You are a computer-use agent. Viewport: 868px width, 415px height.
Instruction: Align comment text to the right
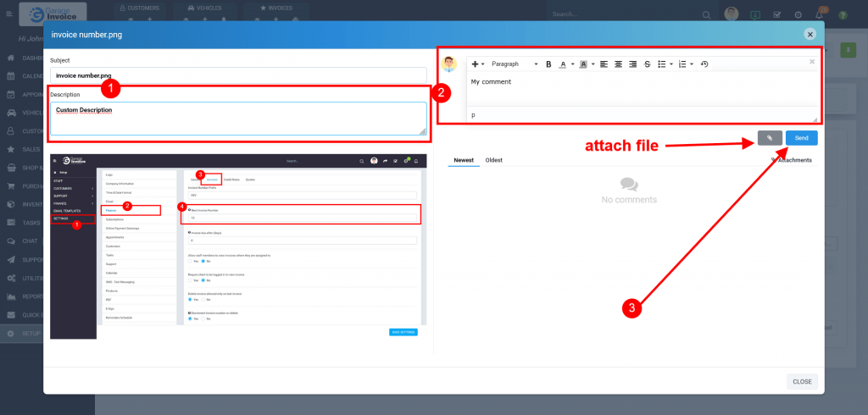coord(632,64)
